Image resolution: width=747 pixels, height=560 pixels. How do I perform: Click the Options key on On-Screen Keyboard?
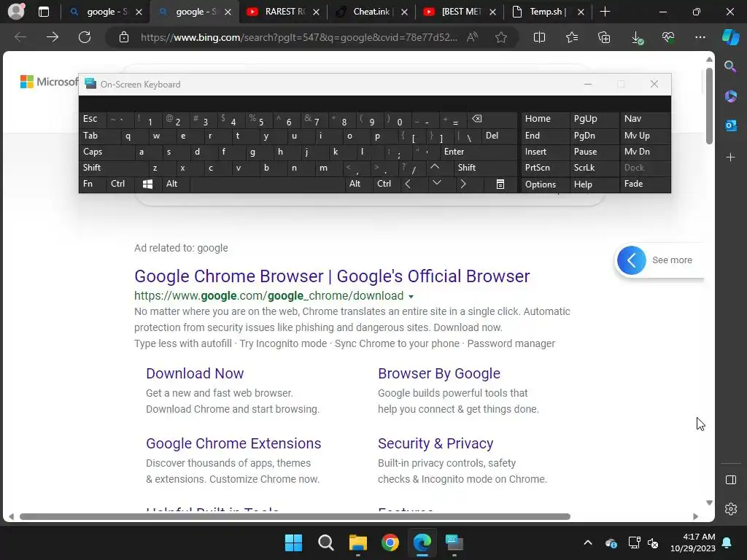pyautogui.click(x=546, y=184)
